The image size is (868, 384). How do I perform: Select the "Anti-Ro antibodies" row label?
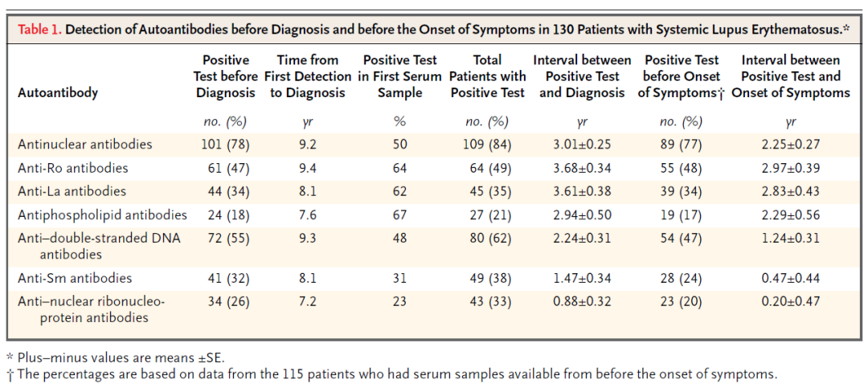point(72,169)
